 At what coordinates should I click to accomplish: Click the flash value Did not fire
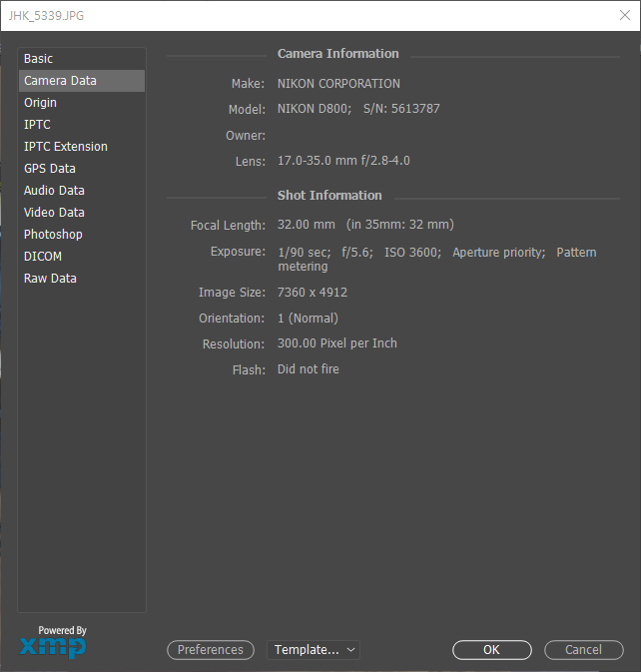coord(309,369)
